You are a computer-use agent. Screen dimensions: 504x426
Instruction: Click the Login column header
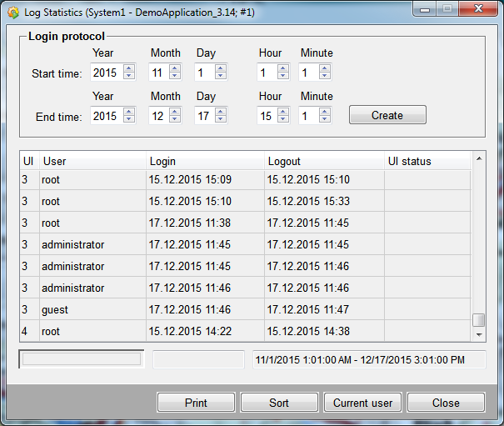(x=204, y=161)
